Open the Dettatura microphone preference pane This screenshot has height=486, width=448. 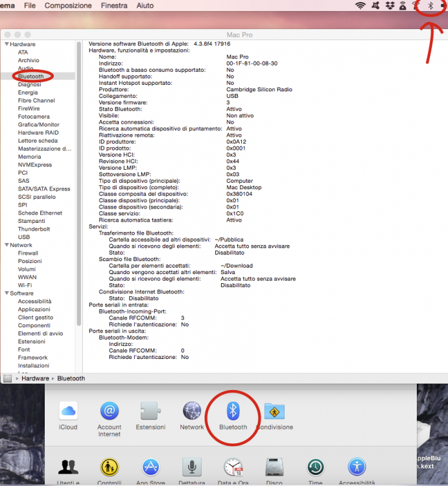click(x=192, y=467)
